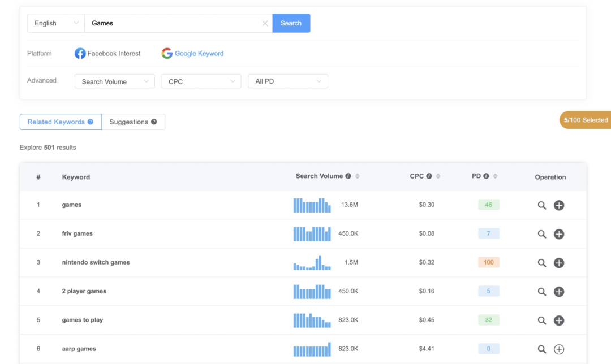The width and height of the screenshot is (611, 364).
Task: Add 'friv games' keyword with plus icon
Action: 559,234
